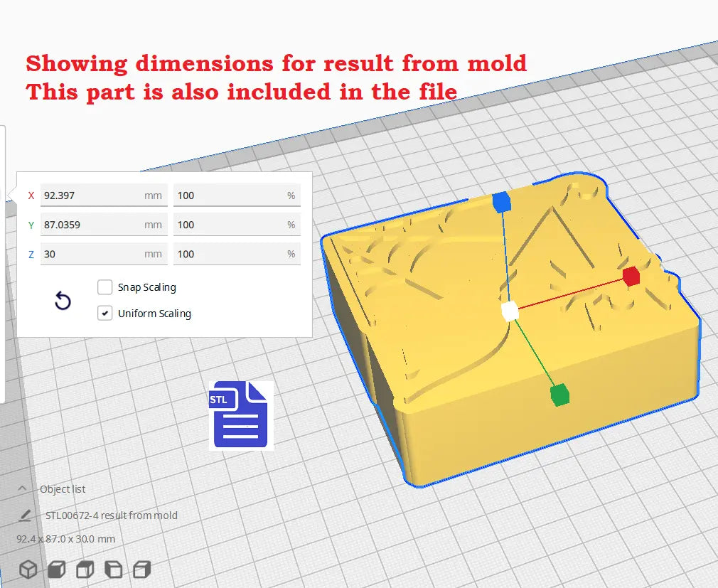Image resolution: width=718 pixels, height=588 pixels.
Task: Click the blue STL file icon
Action: [x=240, y=416]
